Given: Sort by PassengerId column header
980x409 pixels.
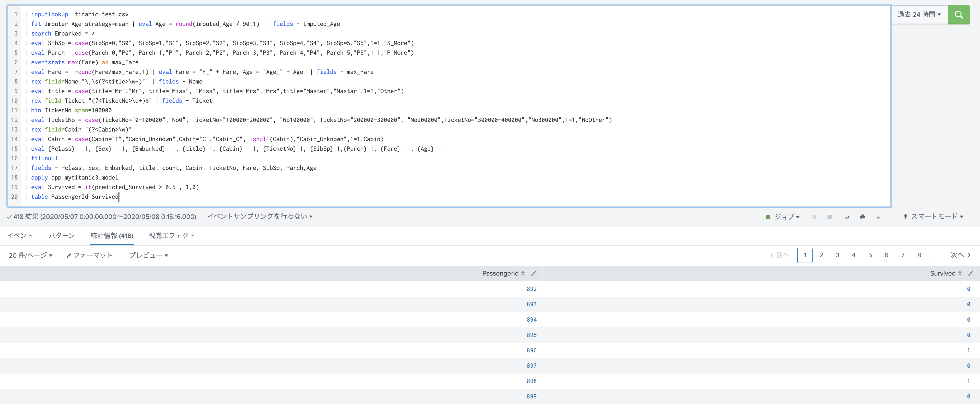Looking at the screenshot, I should (500, 273).
